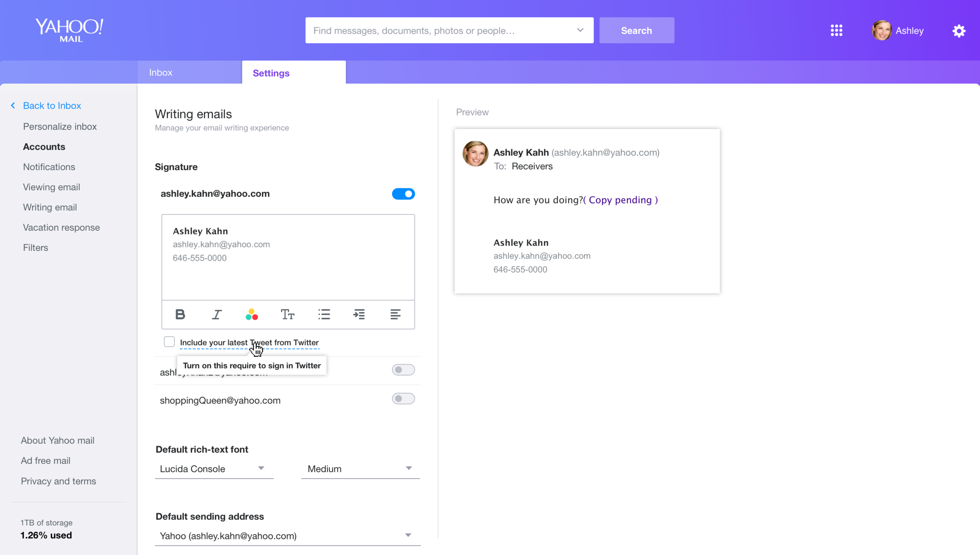Open the text color picker
The width and height of the screenshot is (980, 555).
252,314
